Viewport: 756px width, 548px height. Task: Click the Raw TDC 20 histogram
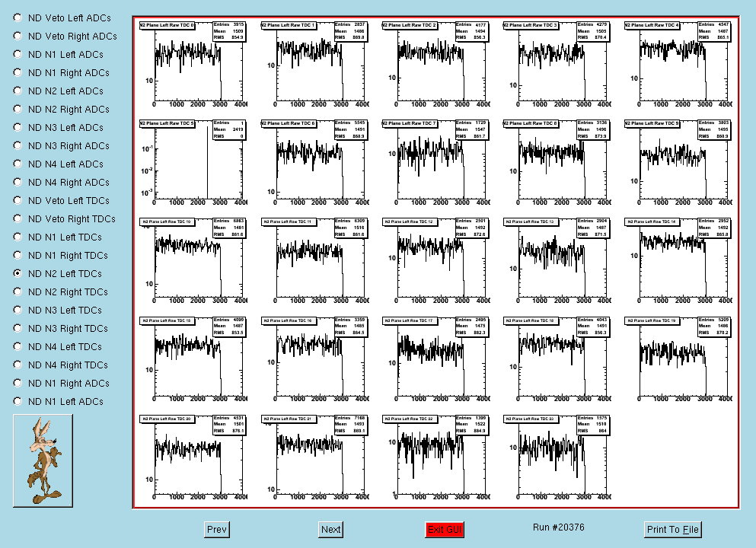[x=193, y=457]
